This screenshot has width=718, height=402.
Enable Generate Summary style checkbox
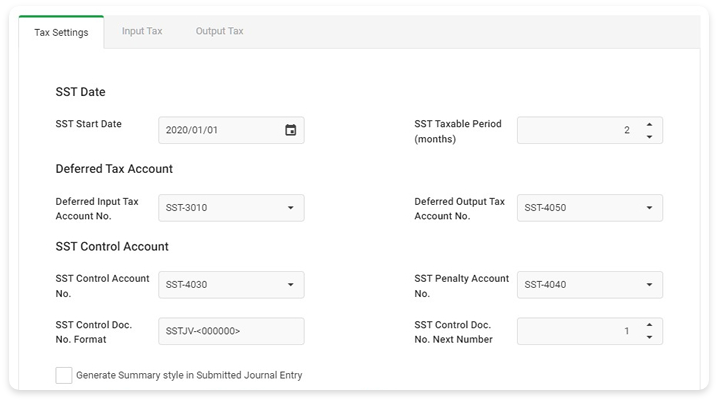coord(64,375)
